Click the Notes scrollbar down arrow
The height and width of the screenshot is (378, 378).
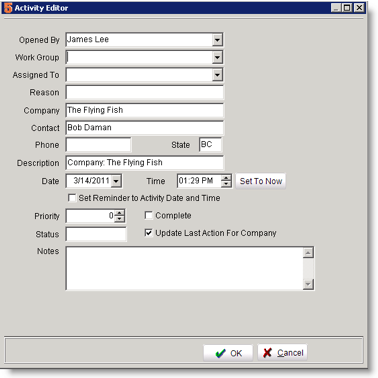tap(308, 284)
